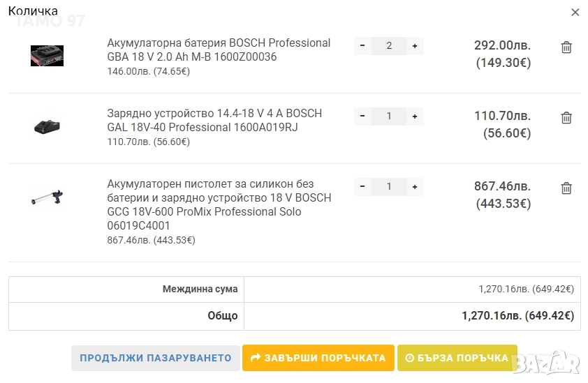Decrease battery quantity with minus button
The image size is (588, 383).
click(362, 46)
